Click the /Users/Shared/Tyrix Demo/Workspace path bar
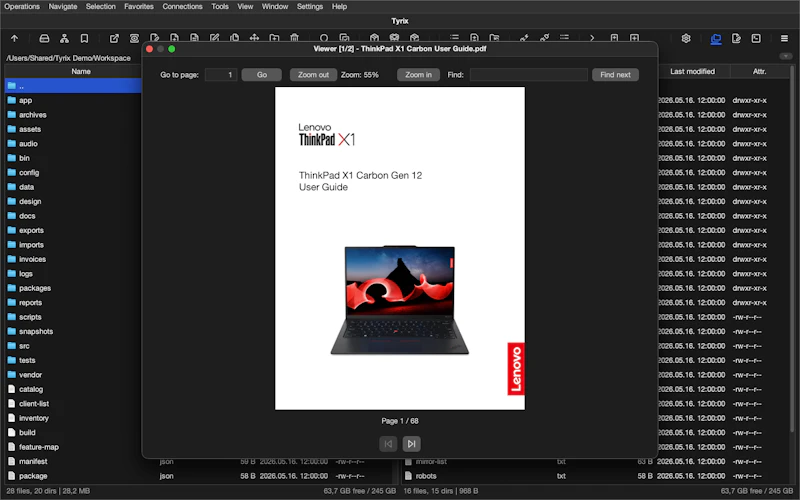This screenshot has width=800, height=500. tap(68, 58)
